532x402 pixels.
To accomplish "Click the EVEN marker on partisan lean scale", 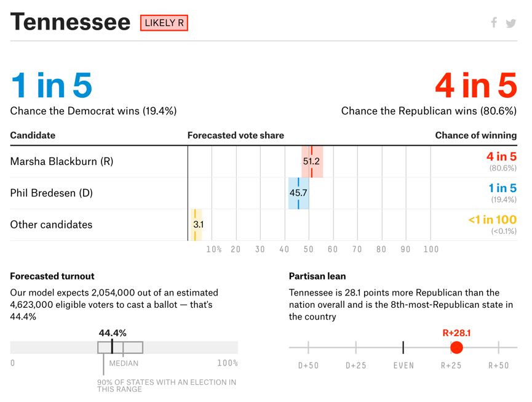I will click(x=403, y=348).
